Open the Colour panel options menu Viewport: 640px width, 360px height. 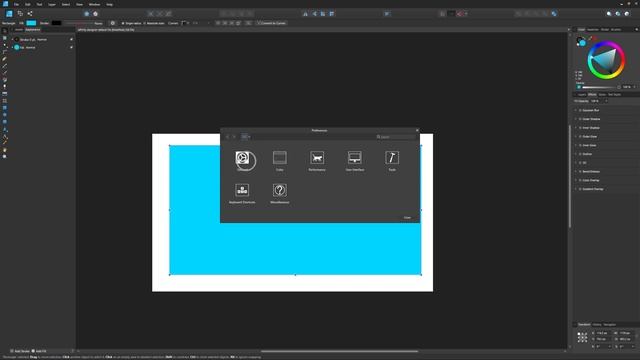(x=636, y=29)
